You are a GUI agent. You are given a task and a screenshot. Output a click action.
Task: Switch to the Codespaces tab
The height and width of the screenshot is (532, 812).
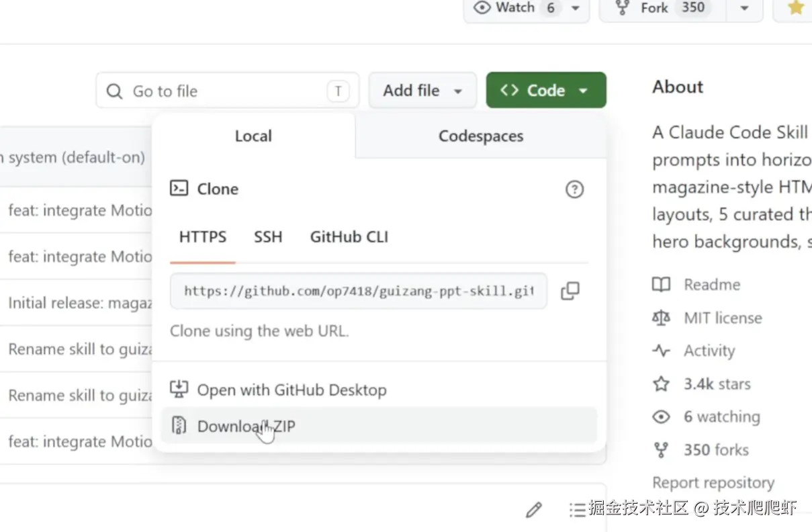(x=480, y=136)
